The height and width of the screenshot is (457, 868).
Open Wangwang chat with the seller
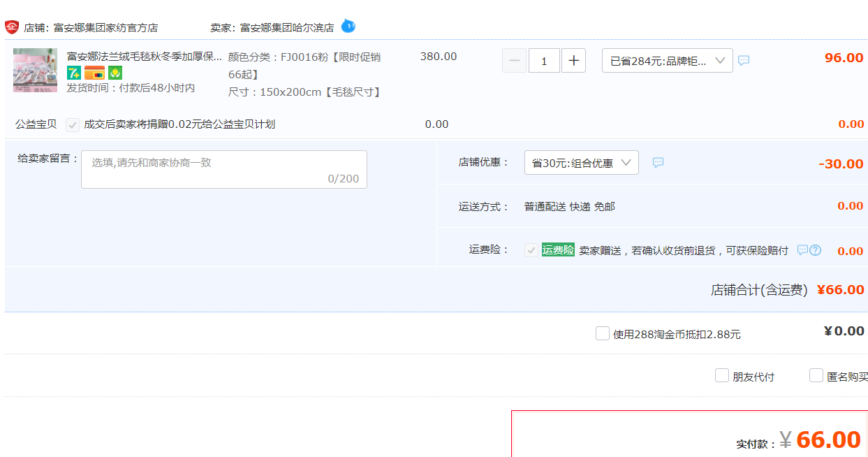[348, 27]
